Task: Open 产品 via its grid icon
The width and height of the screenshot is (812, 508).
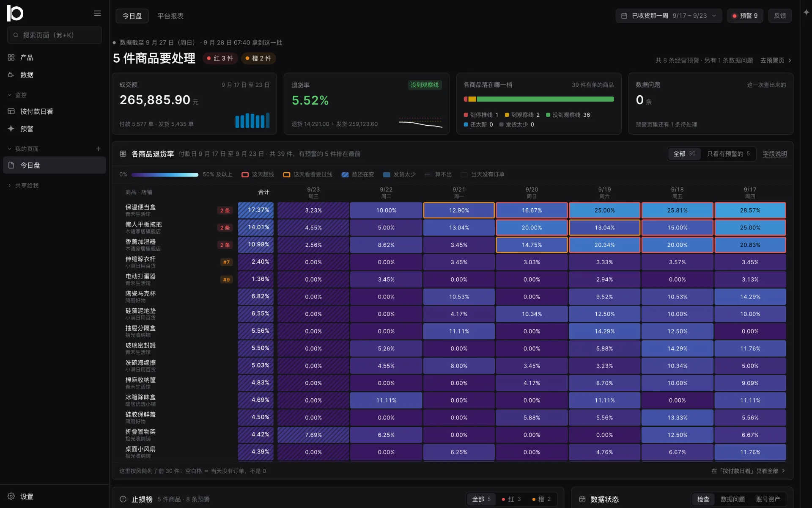Action: point(11,58)
